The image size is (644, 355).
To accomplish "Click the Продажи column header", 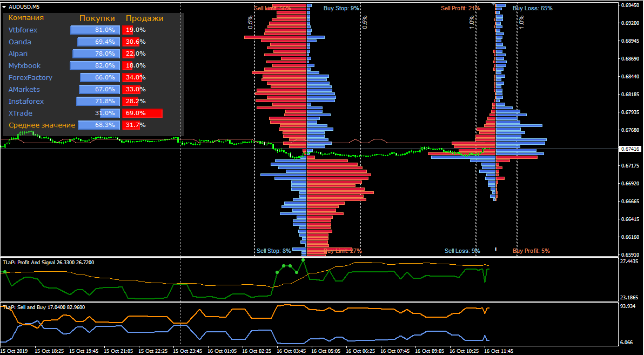I will 145,18.
